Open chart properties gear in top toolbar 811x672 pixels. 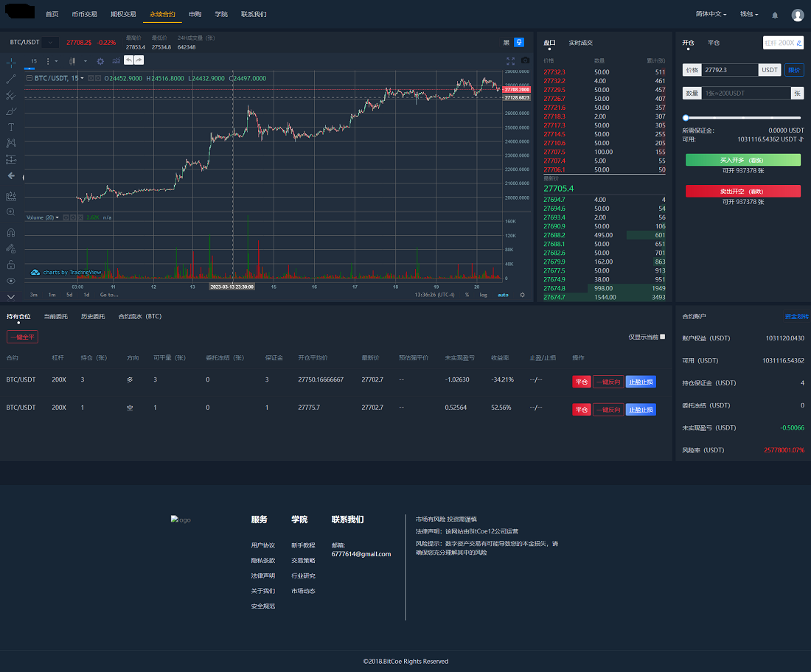[x=100, y=61]
